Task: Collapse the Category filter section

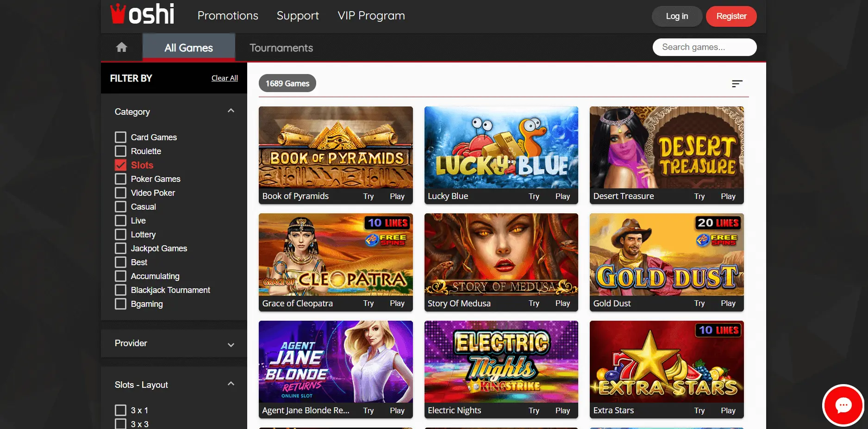Action: (231, 112)
